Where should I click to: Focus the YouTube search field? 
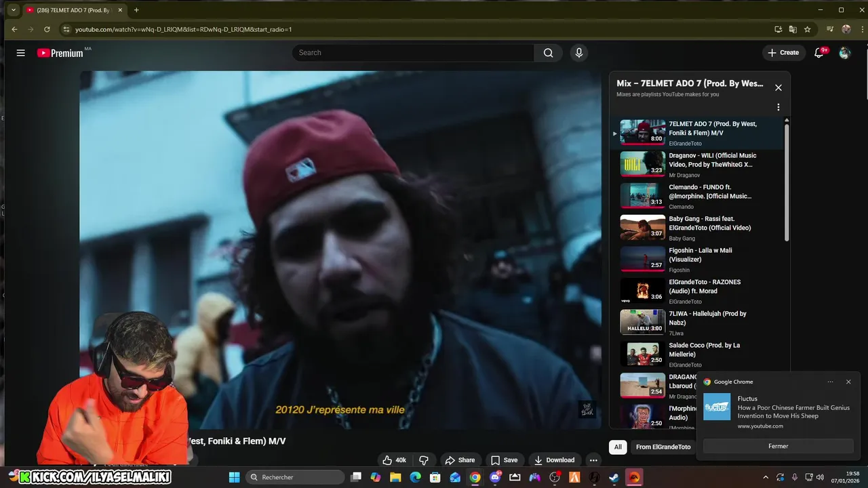pos(414,53)
